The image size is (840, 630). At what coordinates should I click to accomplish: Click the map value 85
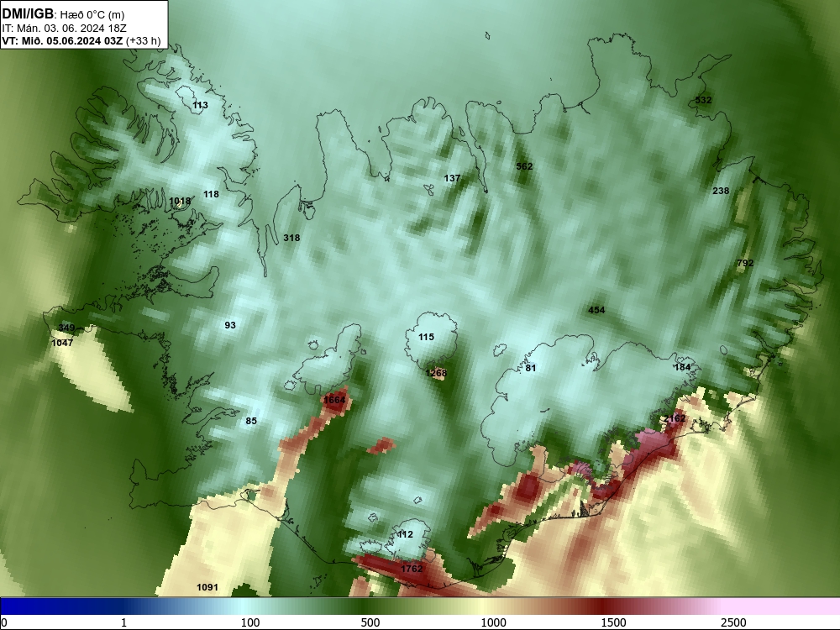[251, 421]
